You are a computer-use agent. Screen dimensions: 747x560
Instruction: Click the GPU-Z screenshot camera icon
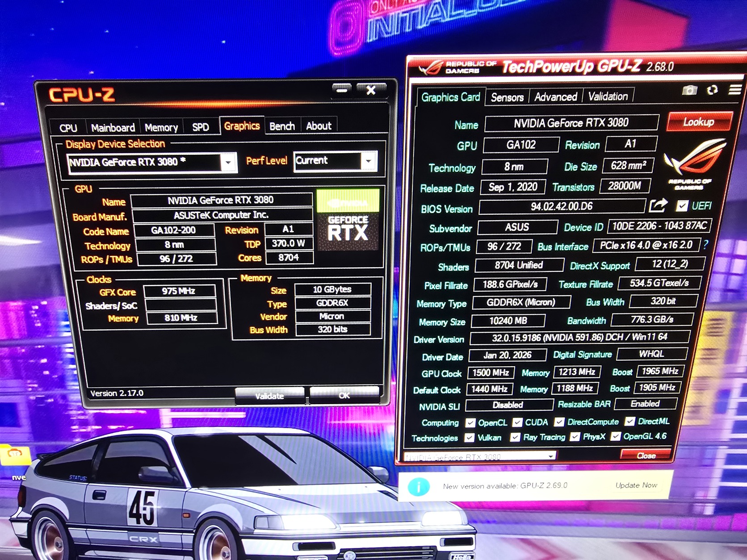690,91
